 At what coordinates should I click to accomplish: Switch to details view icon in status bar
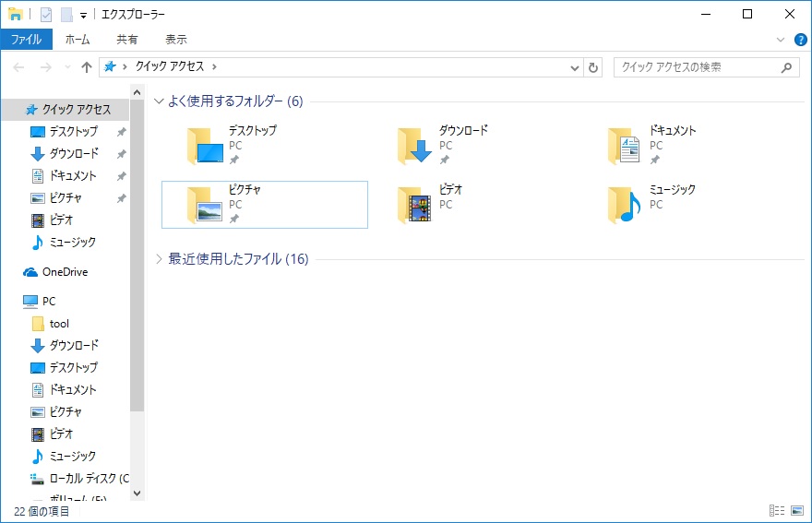[775, 511]
